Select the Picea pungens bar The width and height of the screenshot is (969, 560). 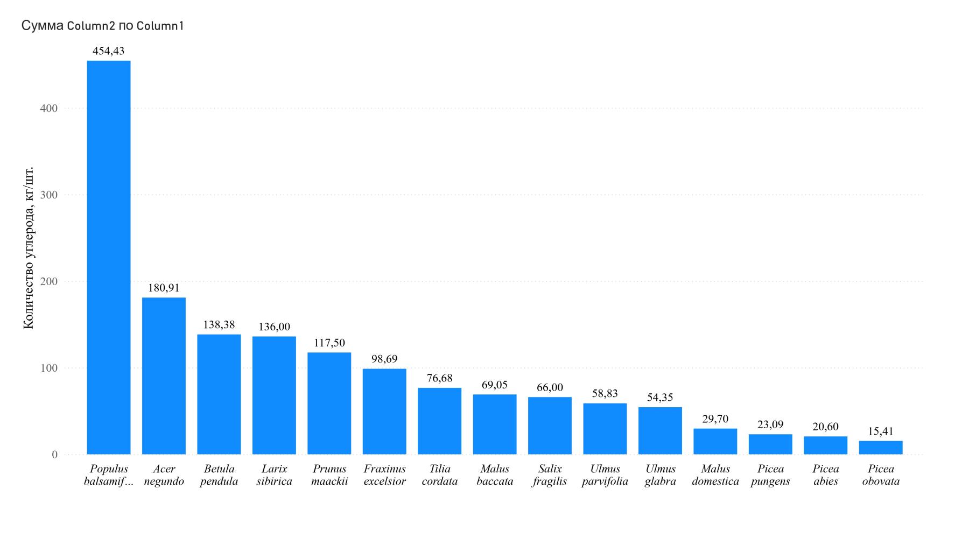click(770, 444)
